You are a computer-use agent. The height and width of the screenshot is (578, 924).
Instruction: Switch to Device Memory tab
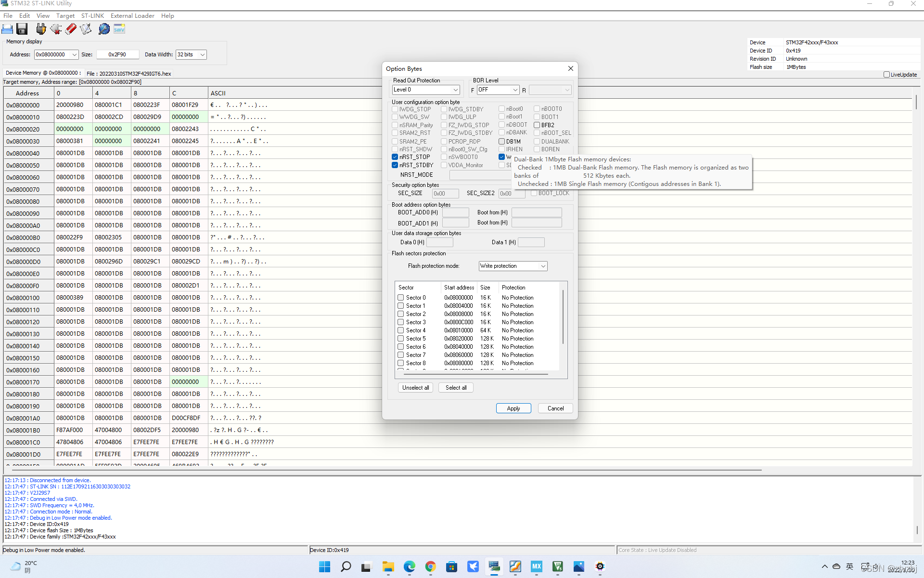tap(43, 73)
